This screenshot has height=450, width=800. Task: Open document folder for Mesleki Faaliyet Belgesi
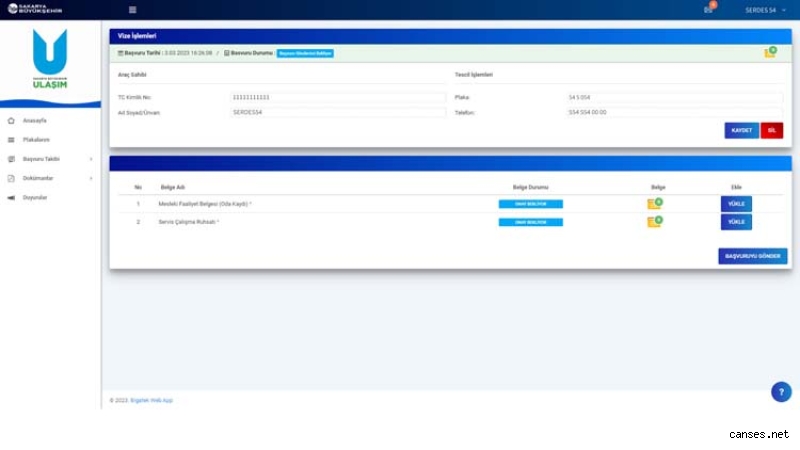[x=655, y=204]
